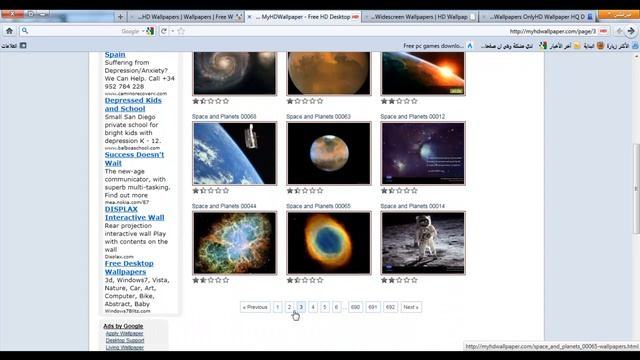The height and width of the screenshot is (360, 640).
Task: Go to pagination page 1
Action: pyautogui.click(x=278, y=307)
